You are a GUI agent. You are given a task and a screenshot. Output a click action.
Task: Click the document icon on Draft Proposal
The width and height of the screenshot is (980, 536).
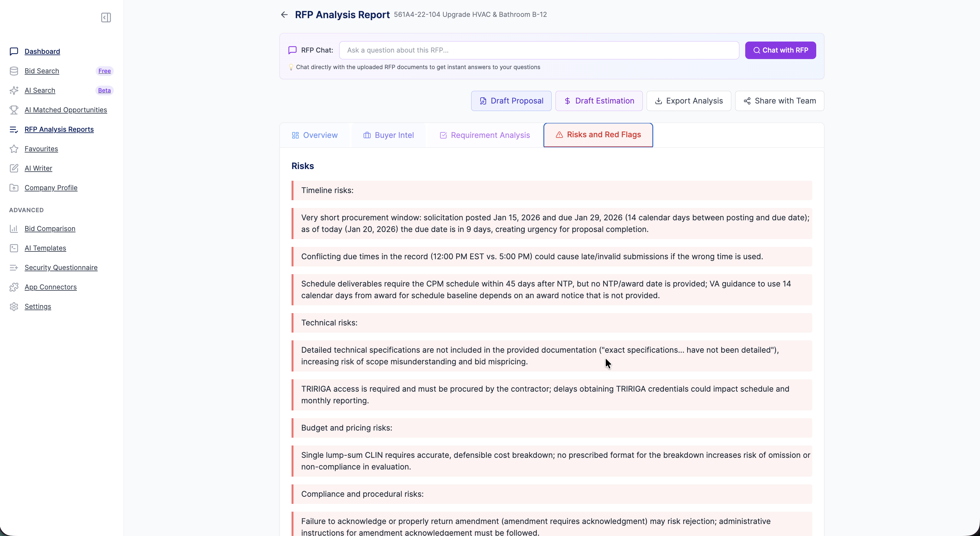click(x=483, y=101)
